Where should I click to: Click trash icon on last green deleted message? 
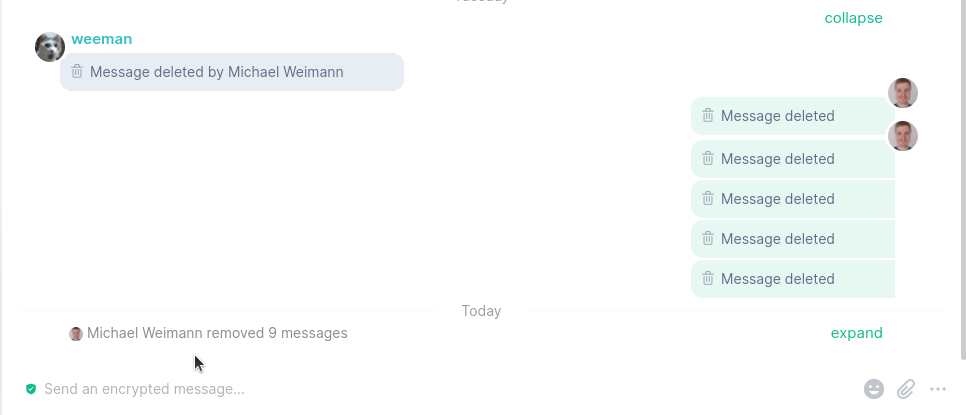[708, 278]
